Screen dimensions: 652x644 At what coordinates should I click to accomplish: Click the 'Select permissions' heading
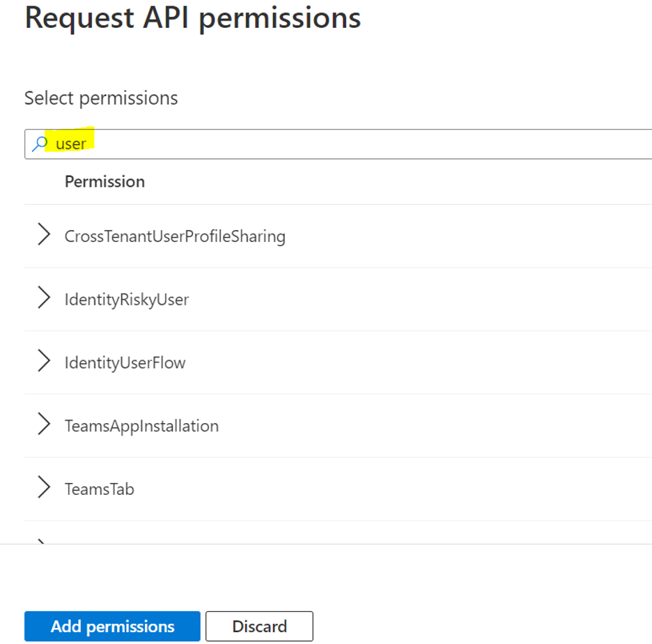(x=101, y=98)
